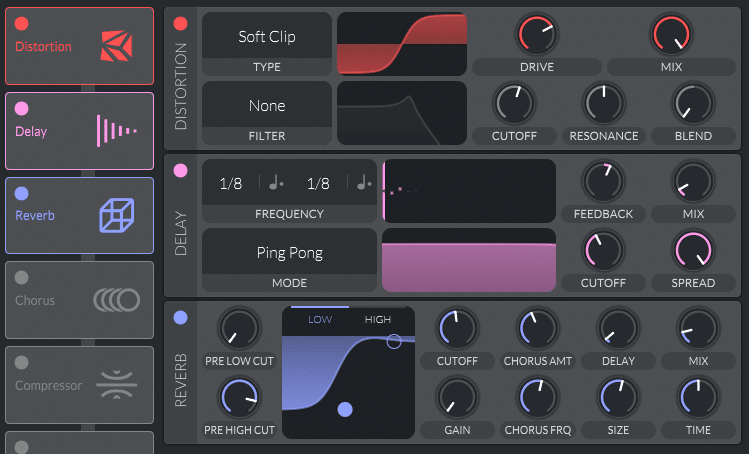Disable the Distortion panel power button
The height and width of the screenshot is (454, 749).
click(181, 23)
